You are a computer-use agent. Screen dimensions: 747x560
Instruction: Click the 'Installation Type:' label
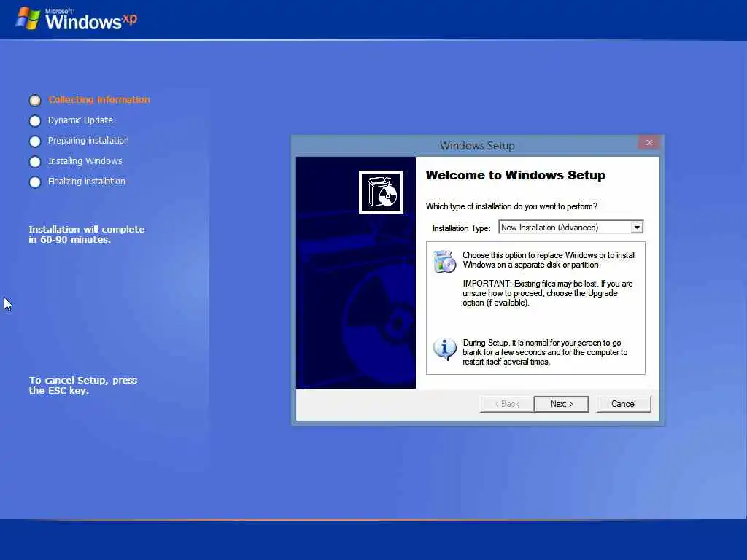click(461, 228)
